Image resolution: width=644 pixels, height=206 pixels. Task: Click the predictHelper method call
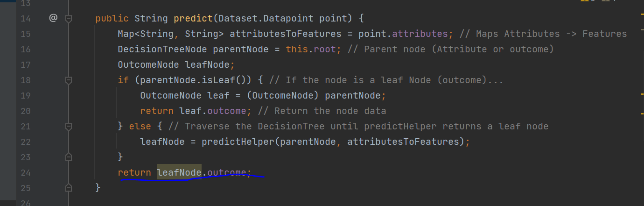(x=238, y=142)
